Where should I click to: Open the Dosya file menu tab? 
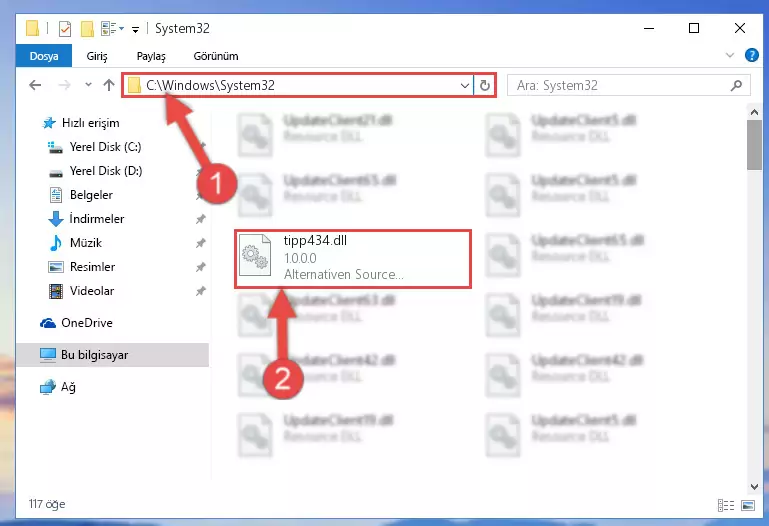[44, 56]
